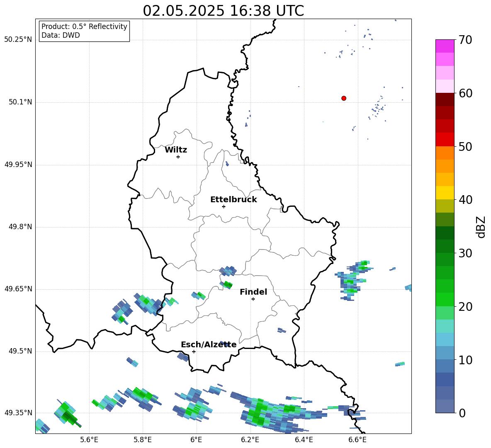Click the Product: 0.5° Reflectivity label
491x448 pixels.
coord(84,27)
